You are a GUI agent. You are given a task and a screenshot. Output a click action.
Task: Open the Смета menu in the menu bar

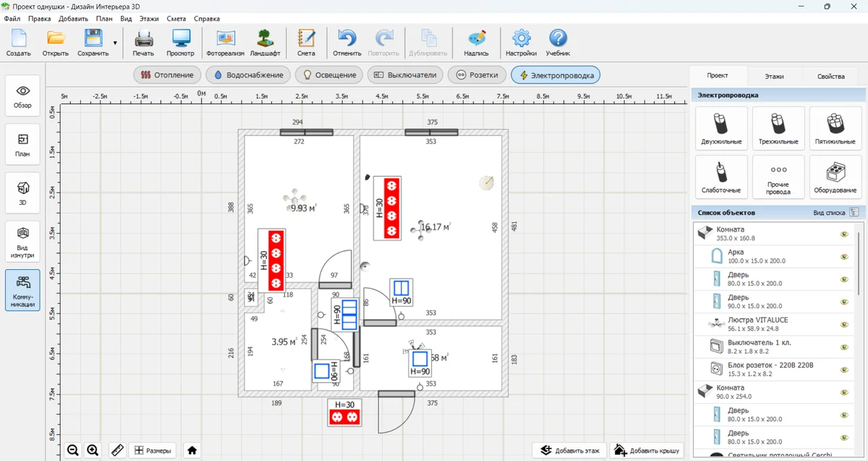(176, 18)
